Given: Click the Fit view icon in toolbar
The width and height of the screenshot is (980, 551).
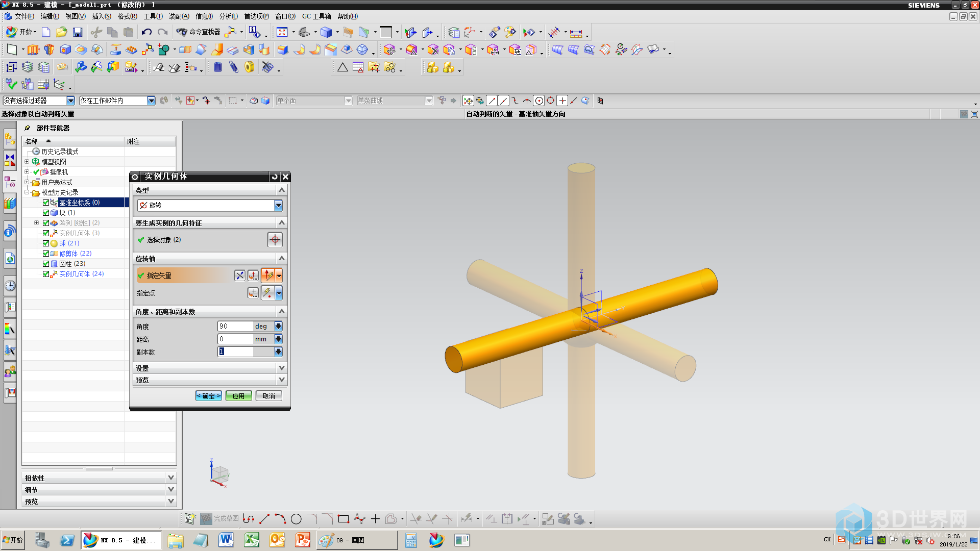Looking at the screenshot, I should [282, 32].
